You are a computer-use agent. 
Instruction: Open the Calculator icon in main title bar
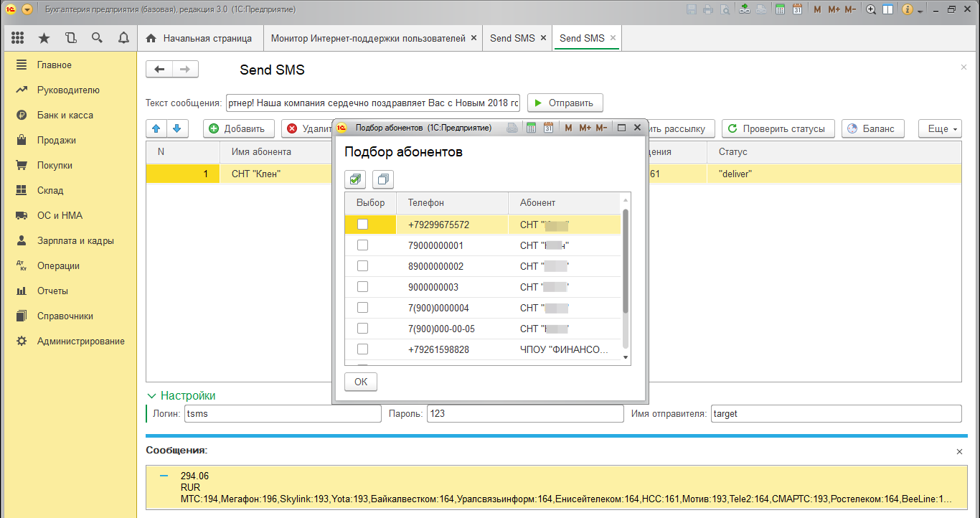point(779,9)
